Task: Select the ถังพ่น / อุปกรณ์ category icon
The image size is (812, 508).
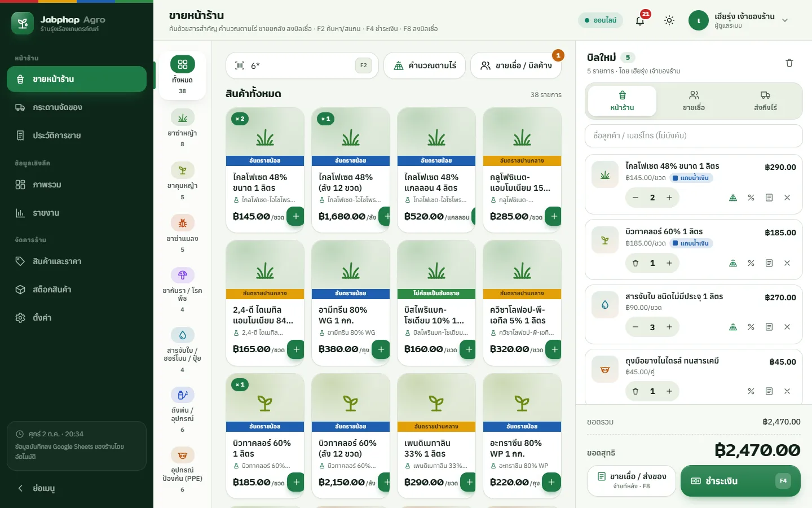Action: click(182, 395)
